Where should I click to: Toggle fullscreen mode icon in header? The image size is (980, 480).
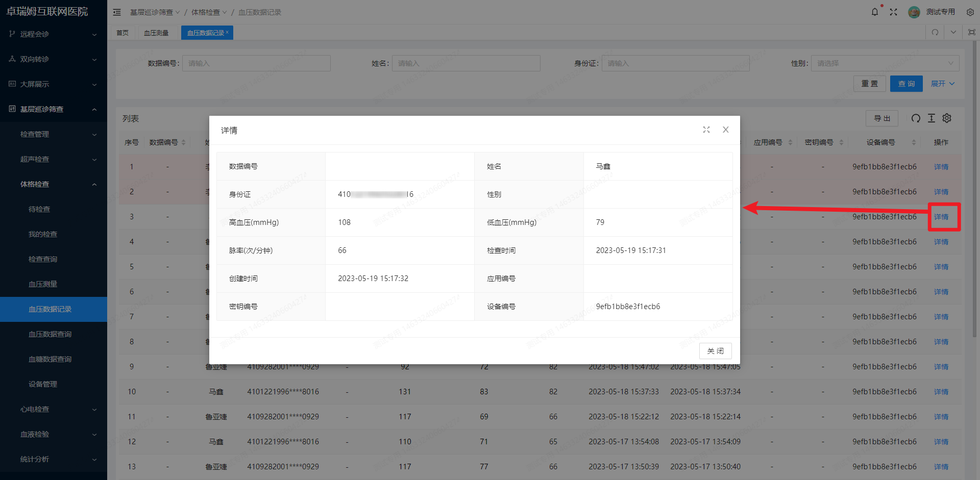pyautogui.click(x=893, y=12)
